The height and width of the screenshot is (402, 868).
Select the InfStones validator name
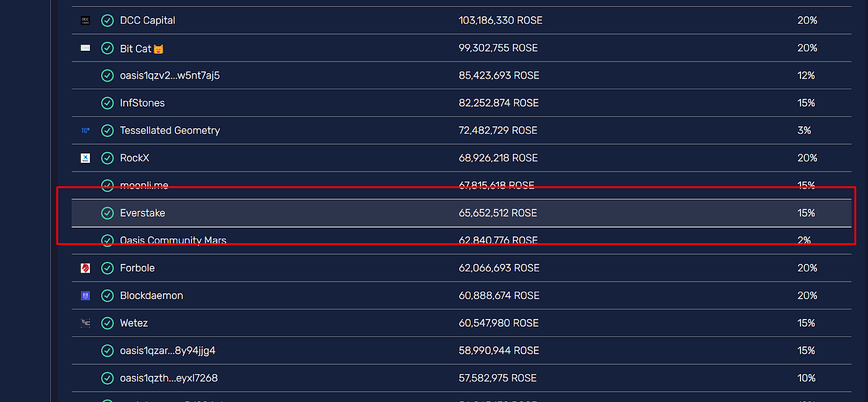(142, 103)
